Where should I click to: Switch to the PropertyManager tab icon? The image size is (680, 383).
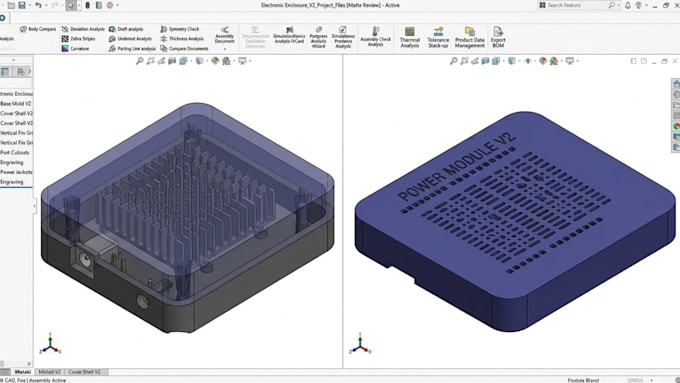coord(20,72)
